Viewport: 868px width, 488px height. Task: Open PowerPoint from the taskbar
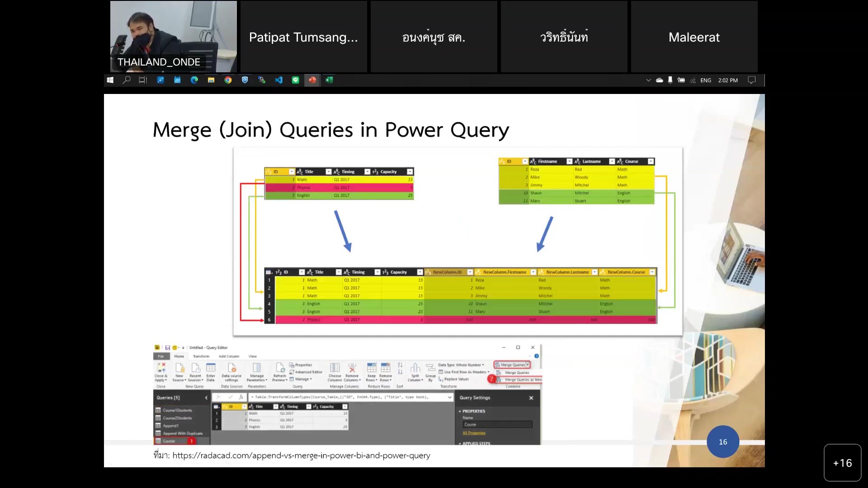point(312,80)
